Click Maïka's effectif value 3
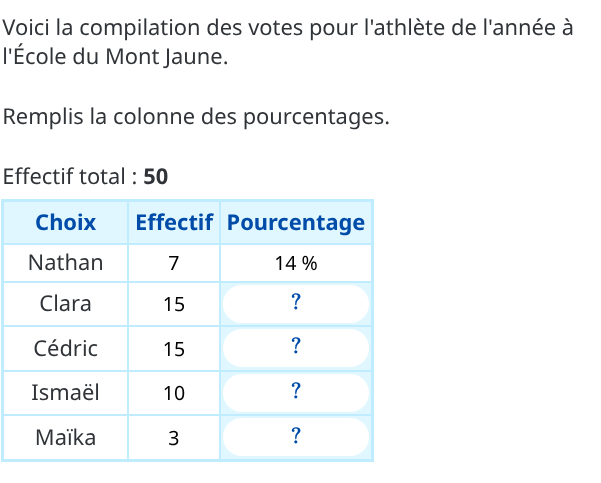601x483 pixels. click(x=174, y=437)
